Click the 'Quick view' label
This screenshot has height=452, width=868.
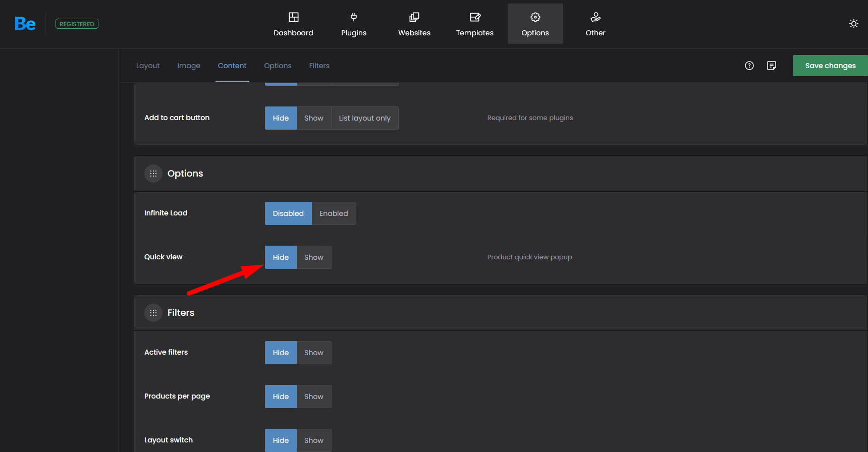click(x=163, y=257)
